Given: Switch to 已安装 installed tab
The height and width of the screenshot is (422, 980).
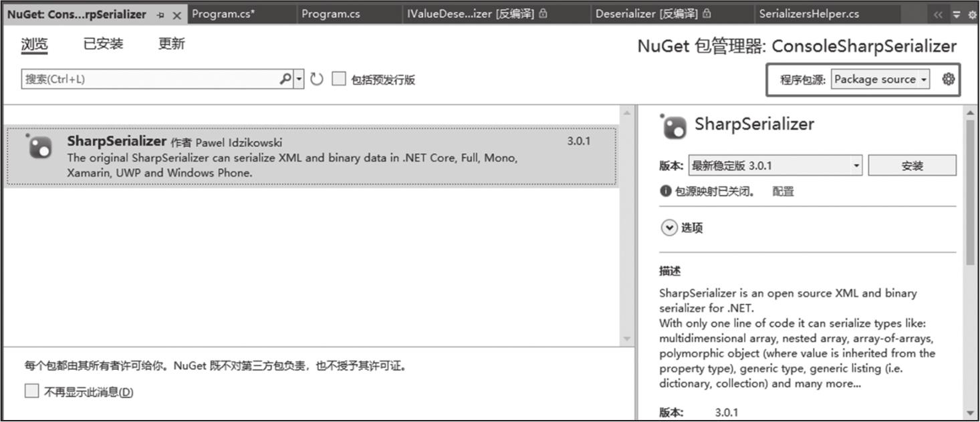Looking at the screenshot, I should click(x=103, y=44).
